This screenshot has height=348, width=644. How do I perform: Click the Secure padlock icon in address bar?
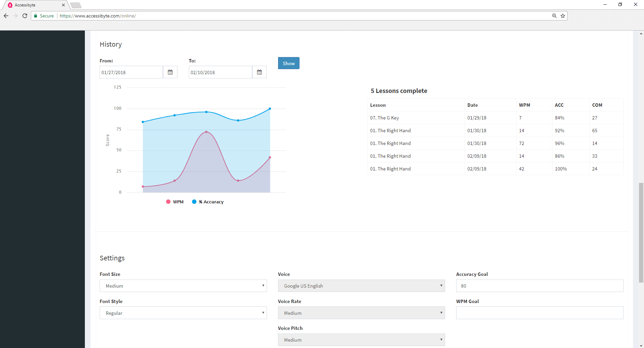[35, 16]
